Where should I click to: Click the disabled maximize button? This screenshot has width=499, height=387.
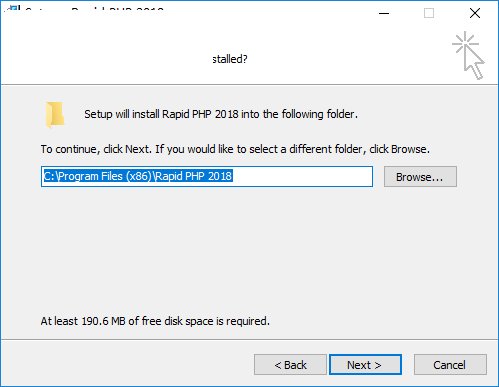pyautogui.click(x=429, y=13)
